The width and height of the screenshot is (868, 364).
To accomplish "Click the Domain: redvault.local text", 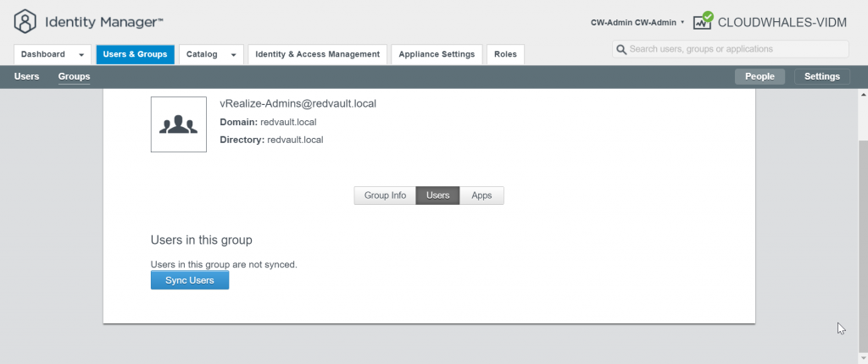I will click(x=268, y=122).
